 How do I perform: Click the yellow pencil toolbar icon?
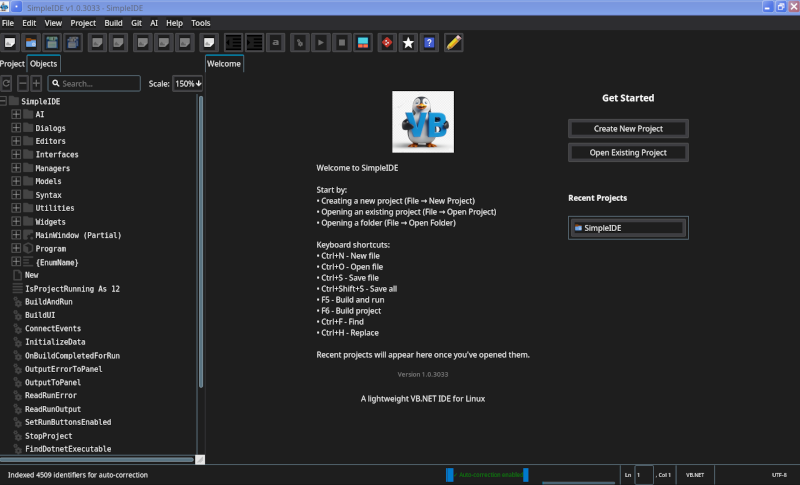coord(454,43)
